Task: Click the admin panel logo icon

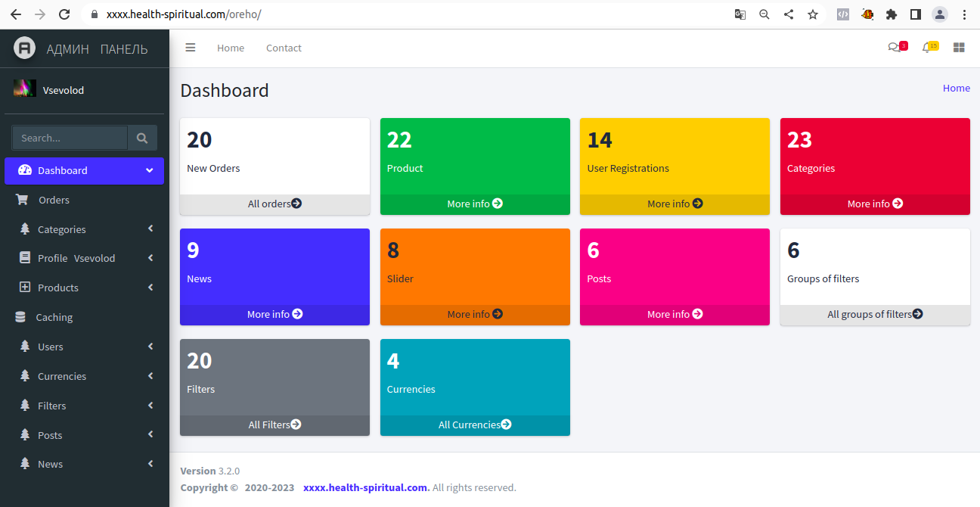Action: click(25, 48)
